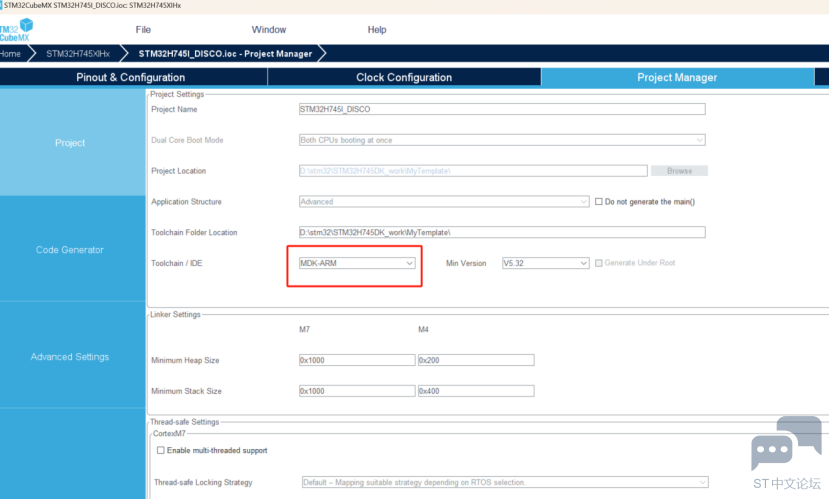The height and width of the screenshot is (499, 830).
Task: Open the Toolchain / IDE dropdown
Action: point(357,263)
